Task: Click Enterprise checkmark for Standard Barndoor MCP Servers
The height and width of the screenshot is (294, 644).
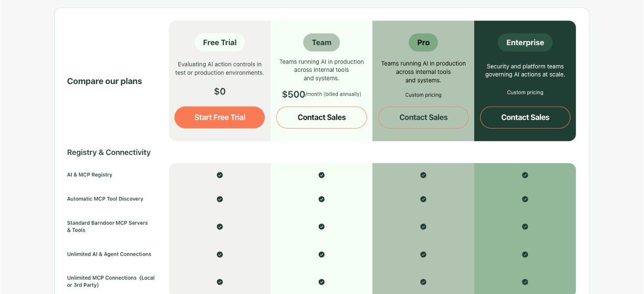Action: tap(525, 227)
